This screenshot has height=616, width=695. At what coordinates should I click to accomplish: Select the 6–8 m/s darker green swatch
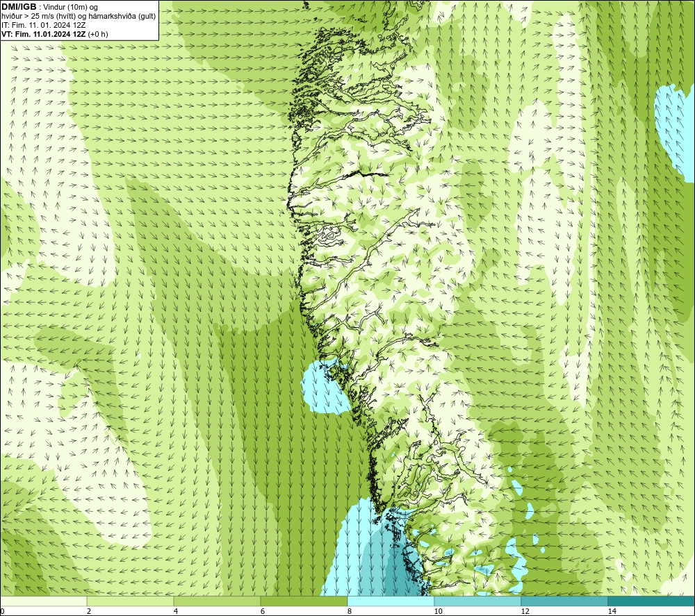[304, 601]
